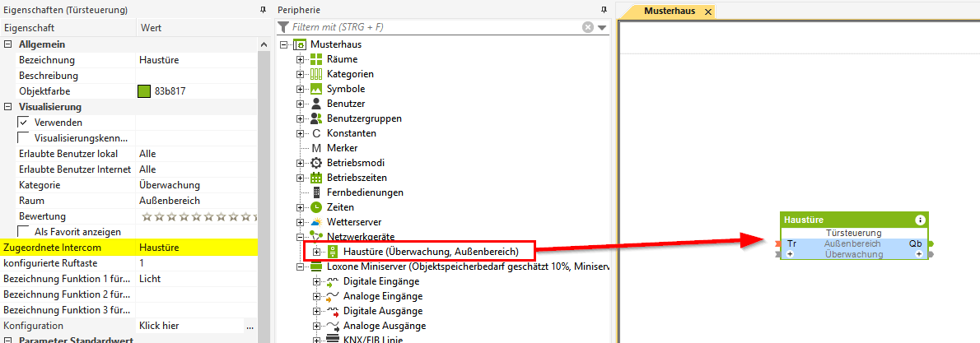The height and width of the screenshot is (343, 980).
Task: Collapse the Allgemein properties section
Action: [8, 44]
